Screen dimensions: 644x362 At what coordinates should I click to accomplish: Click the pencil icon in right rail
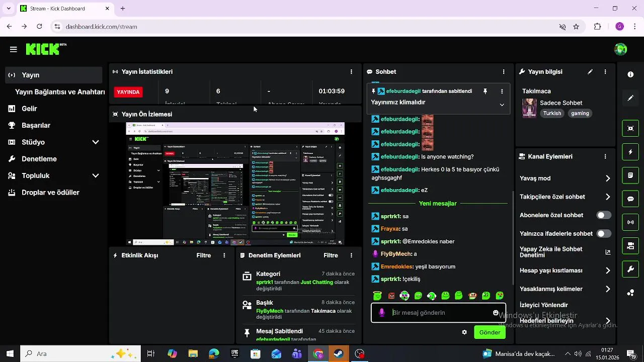[x=630, y=98]
